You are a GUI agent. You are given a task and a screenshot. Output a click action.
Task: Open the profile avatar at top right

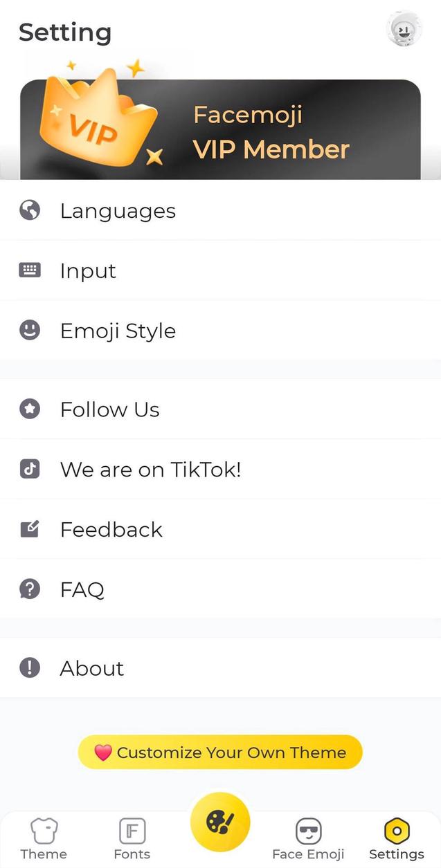[x=404, y=29]
